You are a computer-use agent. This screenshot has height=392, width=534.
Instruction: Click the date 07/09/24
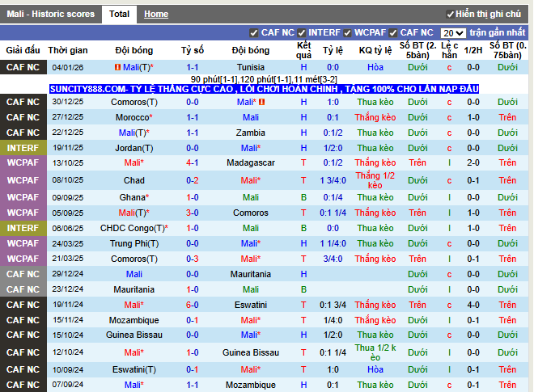pos(68,385)
